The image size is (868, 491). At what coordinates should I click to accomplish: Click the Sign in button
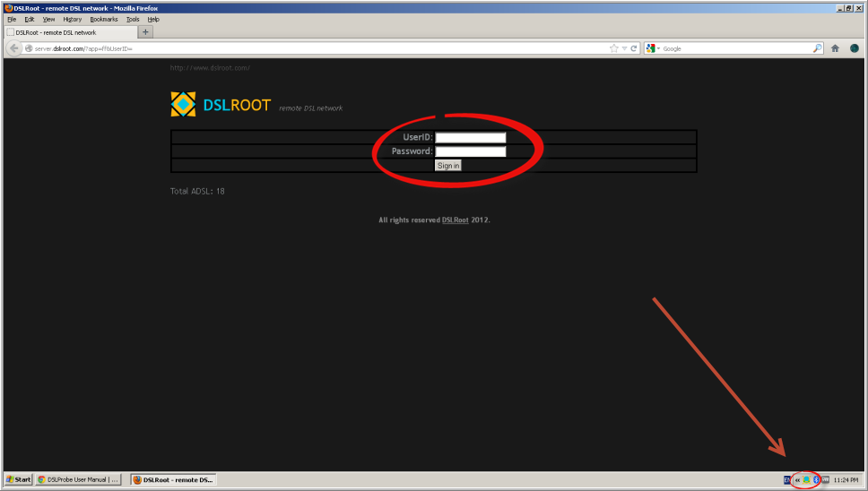[447, 166]
